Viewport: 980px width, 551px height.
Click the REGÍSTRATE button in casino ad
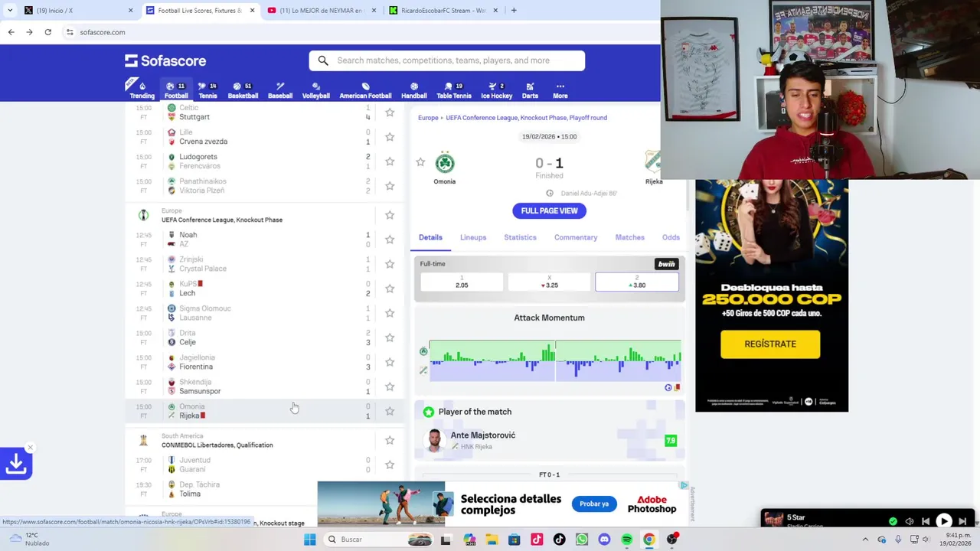click(770, 344)
